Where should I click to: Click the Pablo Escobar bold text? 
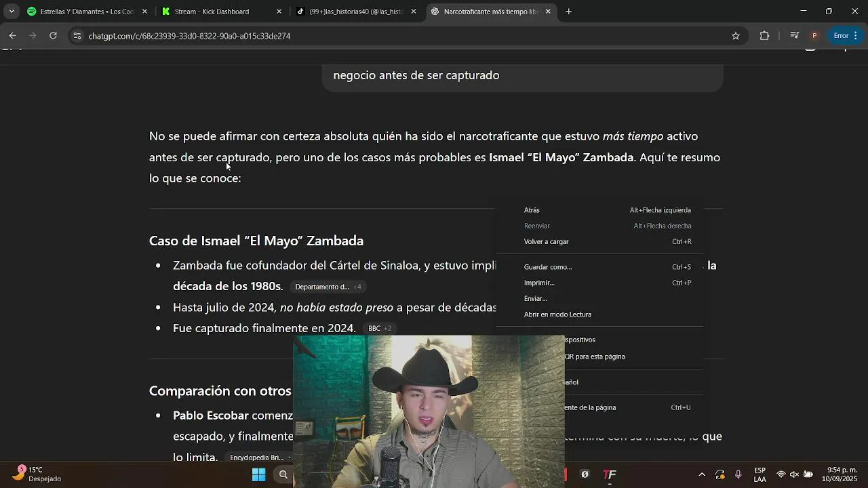click(210, 415)
